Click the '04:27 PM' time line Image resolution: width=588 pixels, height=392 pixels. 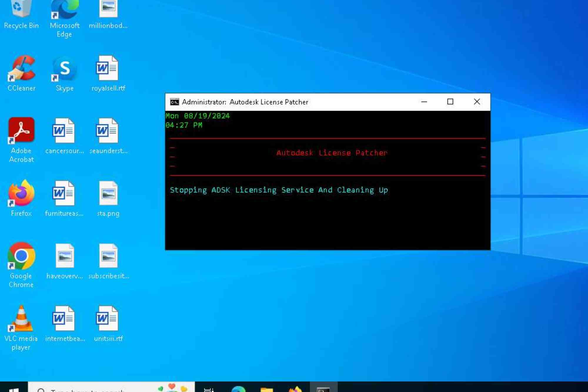[x=184, y=125]
